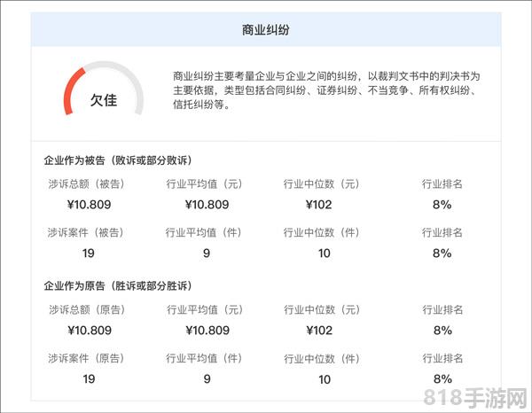The height and width of the screenshot is (413, 532).
Task: Click 行业平均值（件）label in defendant section
Action: click(204, 232)
